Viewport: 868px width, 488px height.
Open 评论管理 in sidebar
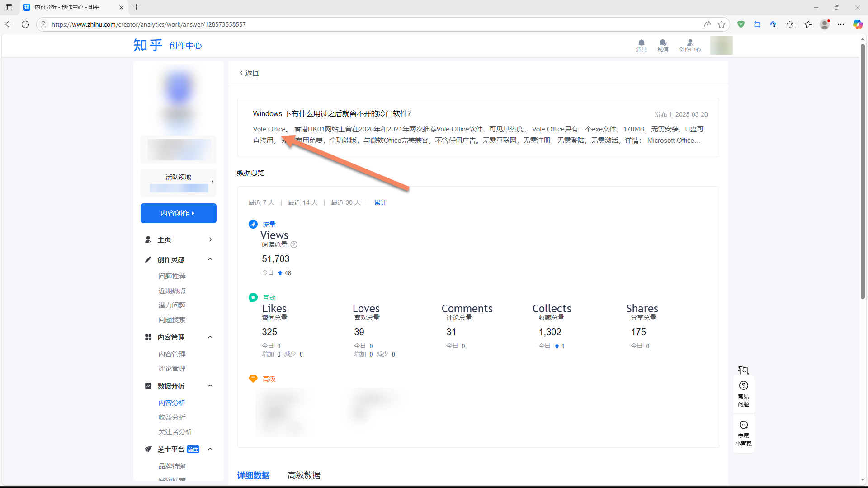(x=172, y=368)
